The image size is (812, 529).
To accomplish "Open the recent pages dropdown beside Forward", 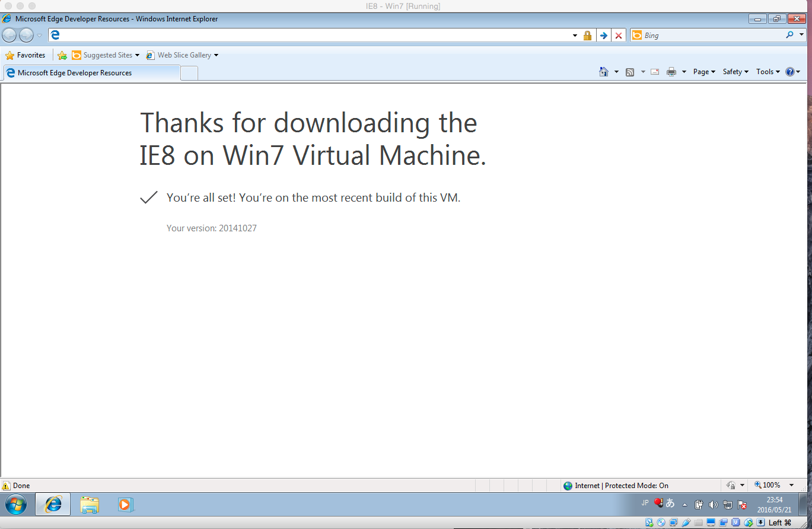I will click(40, 36).
